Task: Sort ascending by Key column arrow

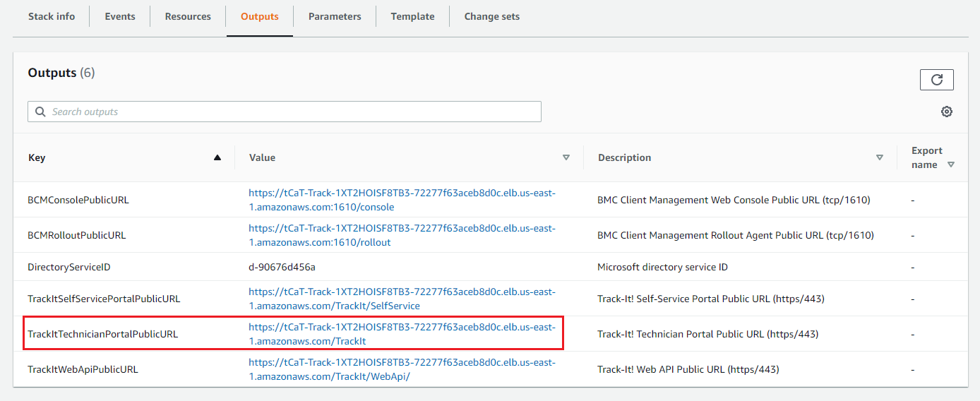Action: tap(217, 157)
